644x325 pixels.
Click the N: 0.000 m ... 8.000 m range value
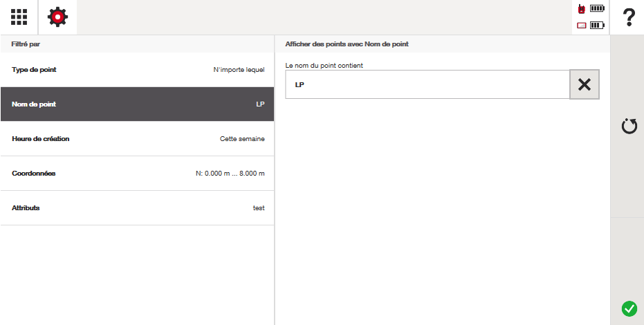(x=230, y=174)
